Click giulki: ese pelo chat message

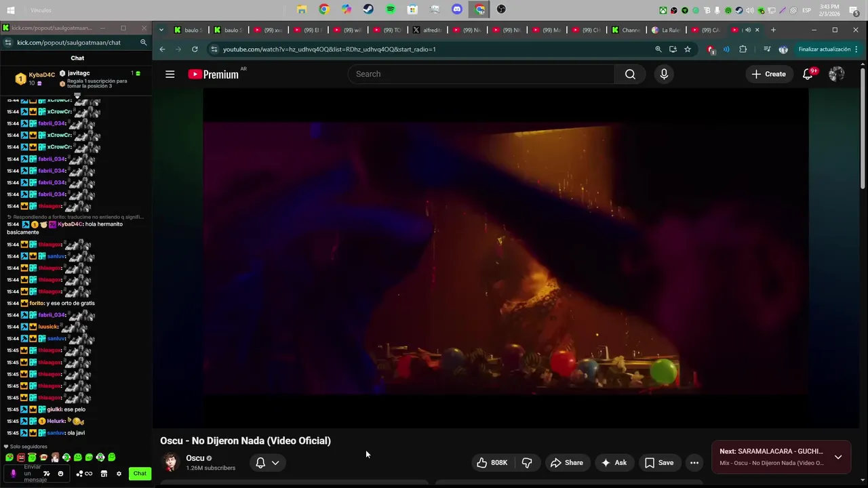tap(66, 409)
